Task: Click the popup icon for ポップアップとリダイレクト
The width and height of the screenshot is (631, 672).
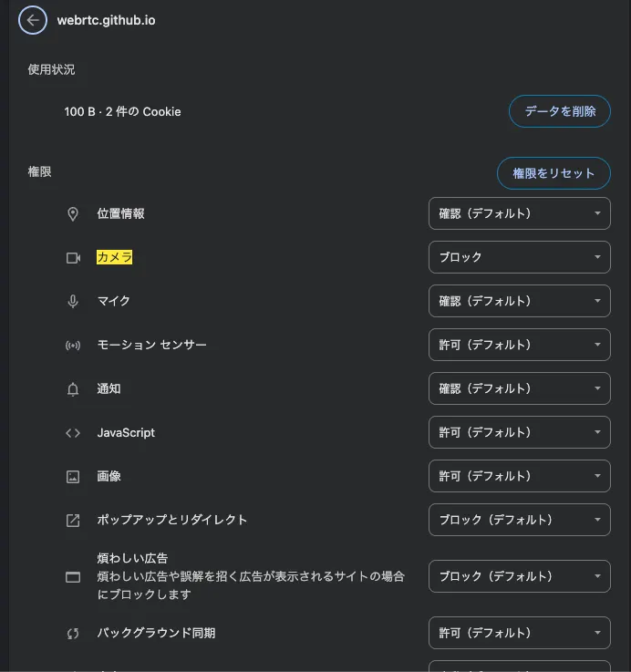Action: tap(73, 521)
